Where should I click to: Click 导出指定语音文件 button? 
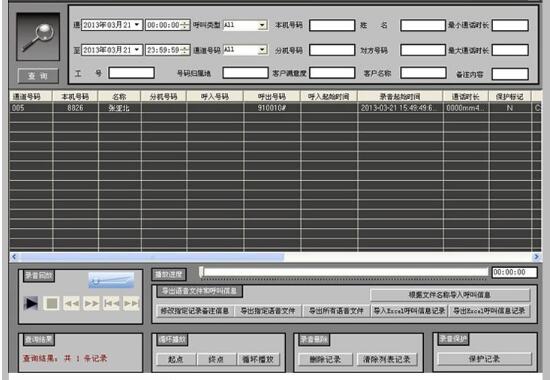click(x=268, y=311)
